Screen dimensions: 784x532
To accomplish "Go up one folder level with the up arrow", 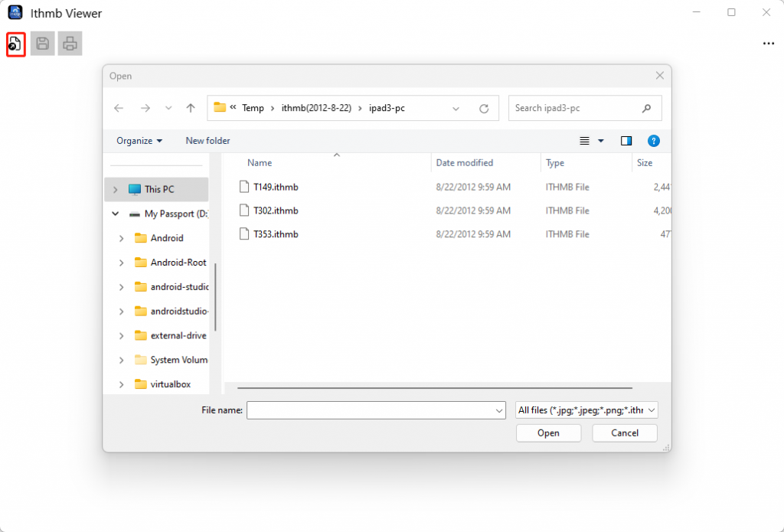I will pos(191,108).
